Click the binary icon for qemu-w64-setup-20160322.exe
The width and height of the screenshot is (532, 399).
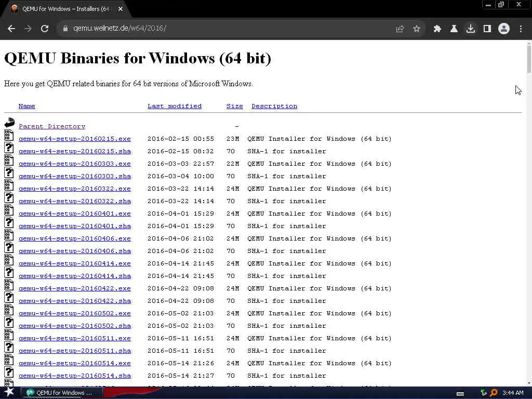(9, 185)
